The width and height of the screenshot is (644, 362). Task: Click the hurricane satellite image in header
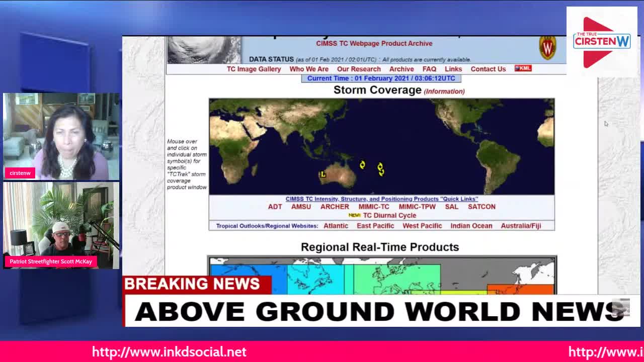[204, 49]
